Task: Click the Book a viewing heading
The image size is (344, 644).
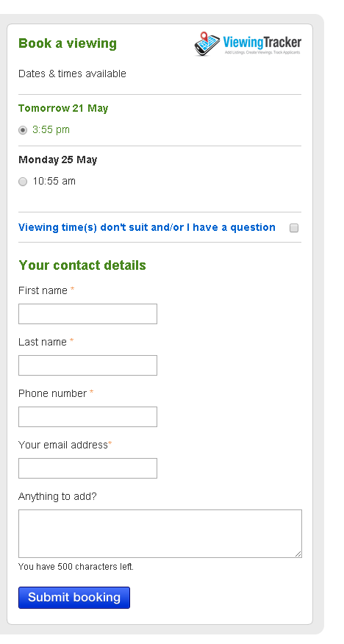Action: [x=68, y=43]
